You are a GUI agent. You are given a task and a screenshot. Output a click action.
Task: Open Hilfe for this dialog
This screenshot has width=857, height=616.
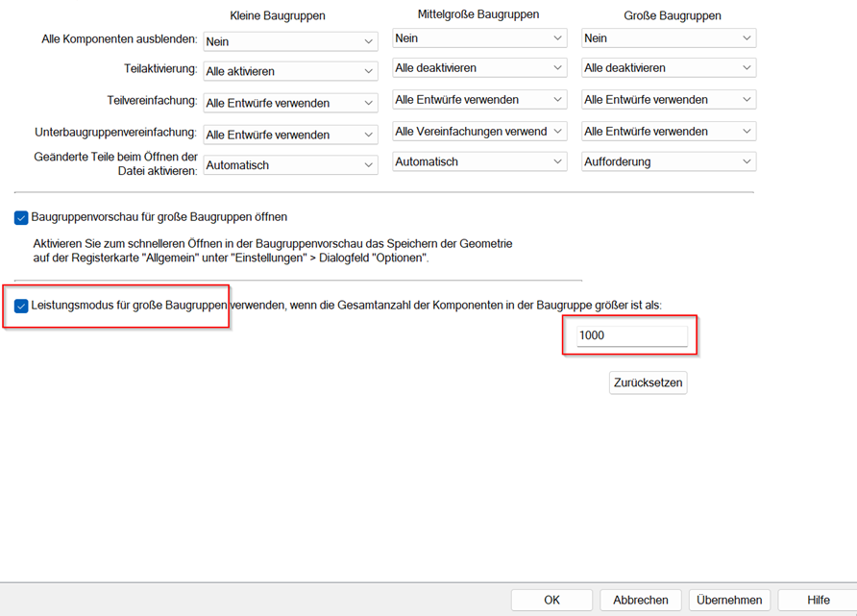click(x=819, y=601)
